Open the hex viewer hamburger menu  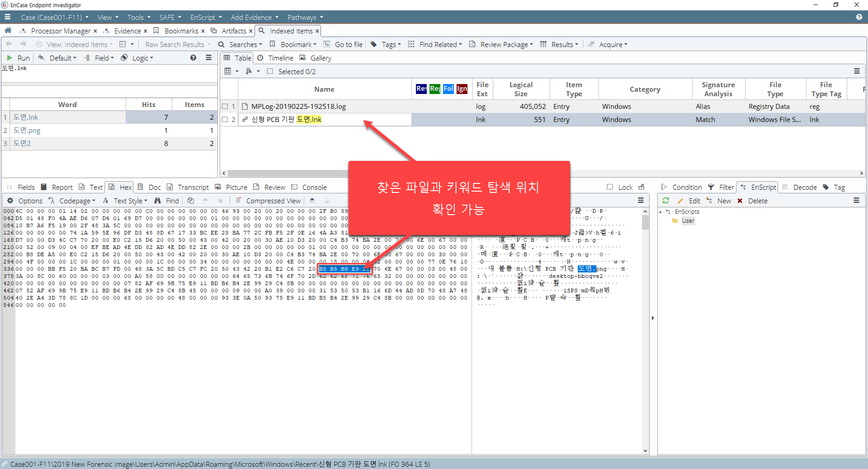point(641,201)
